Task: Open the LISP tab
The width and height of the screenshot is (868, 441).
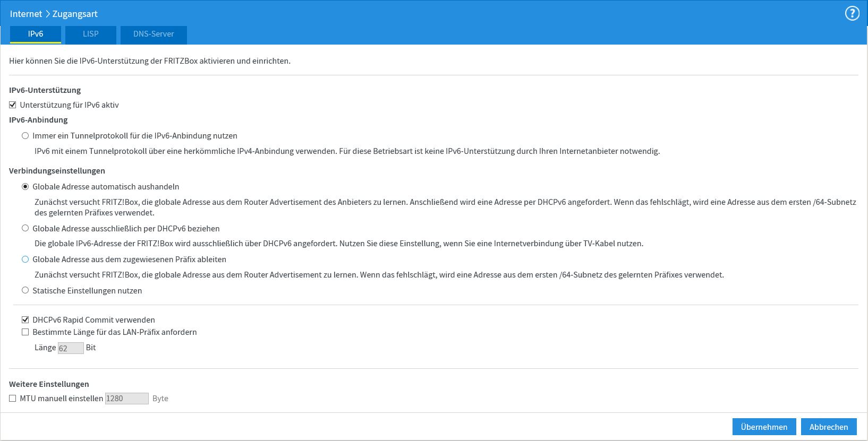Action: click(90, 34)
